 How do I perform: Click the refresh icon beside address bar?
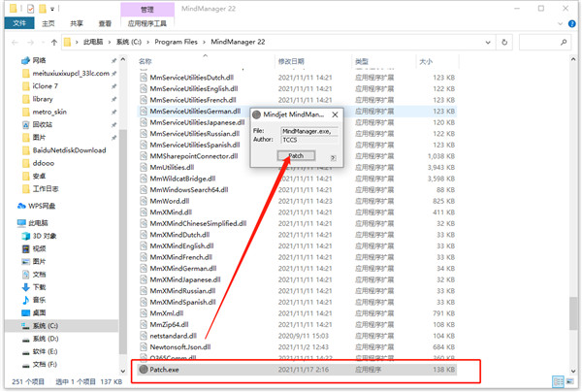(x=504, y=42)
